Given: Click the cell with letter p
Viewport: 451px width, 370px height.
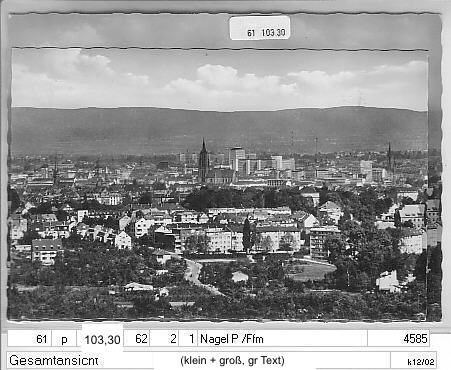Looking at the screenshot, I should coord(64,339).
